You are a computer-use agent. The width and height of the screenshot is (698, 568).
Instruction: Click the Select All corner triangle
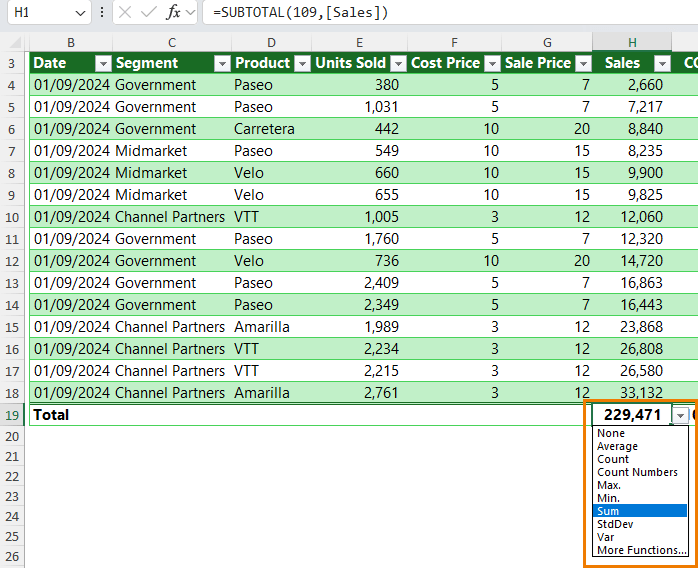click(15, 43)
